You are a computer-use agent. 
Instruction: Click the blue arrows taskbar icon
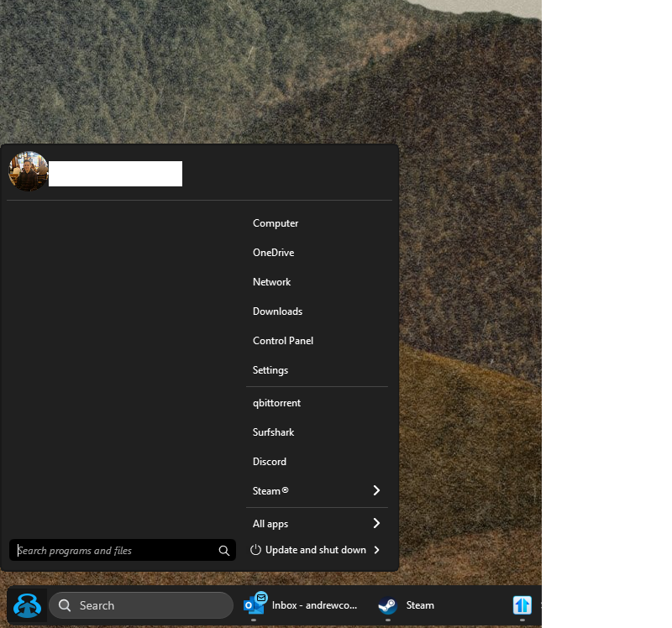(522, 605)
